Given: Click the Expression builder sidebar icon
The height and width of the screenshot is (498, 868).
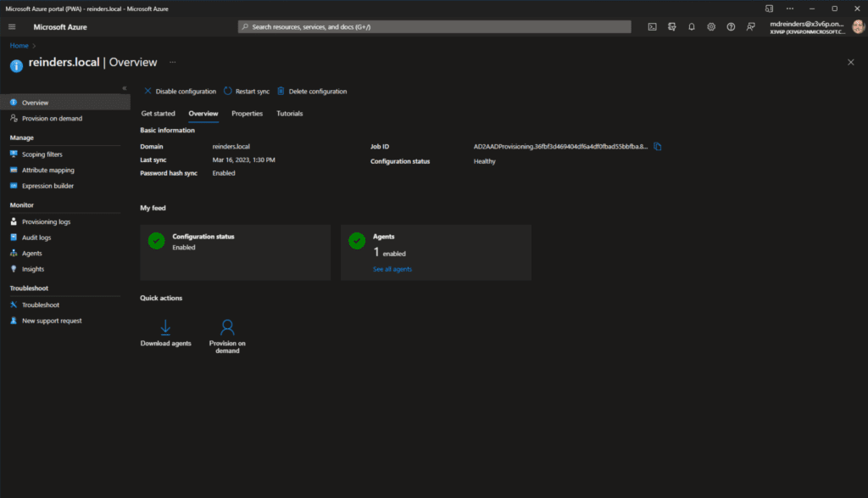Looking at the screenshot, I should click(14, 186).
